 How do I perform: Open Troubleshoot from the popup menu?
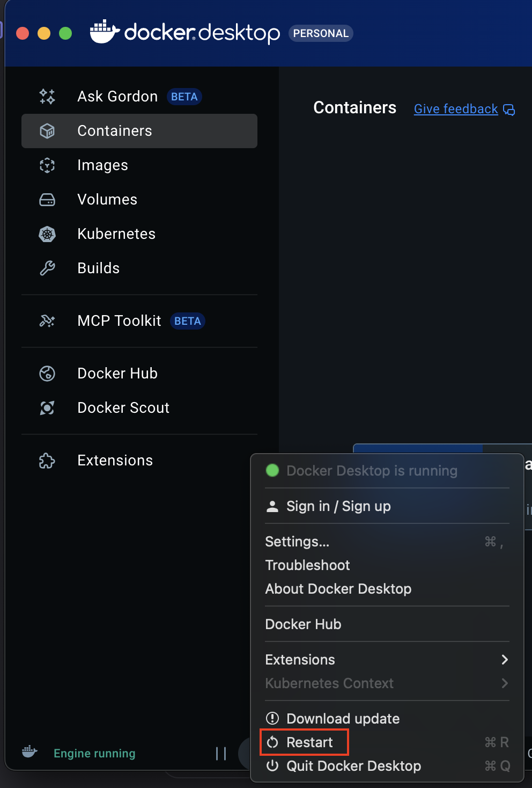coord(307,565)
